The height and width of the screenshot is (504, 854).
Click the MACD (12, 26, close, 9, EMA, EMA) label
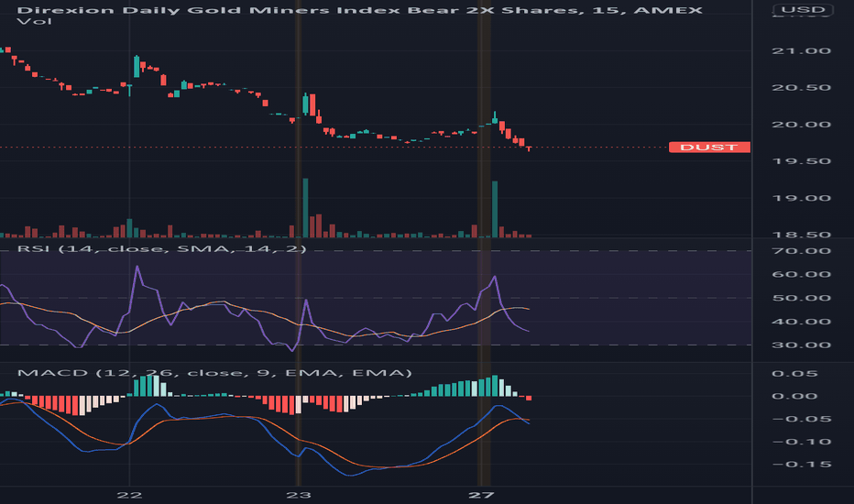[x=214, y=373]
